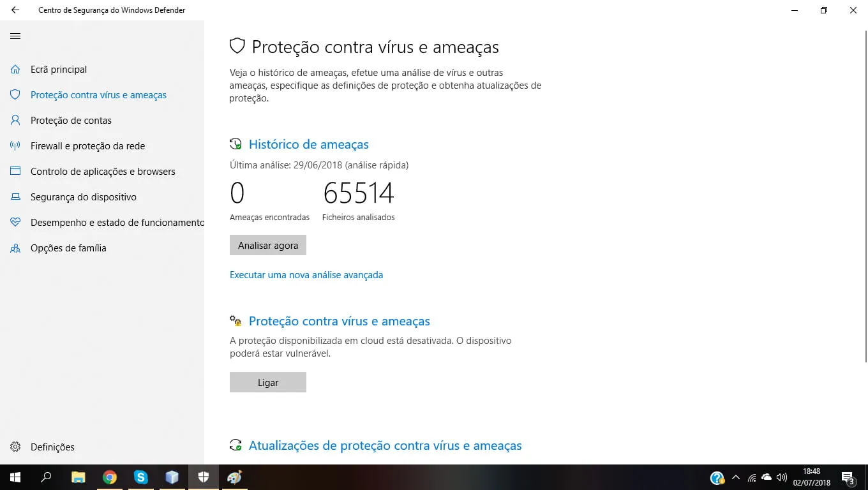
Task: Select Proteção contra vírus e ameaças in sidebar
Action: (98, 94)
